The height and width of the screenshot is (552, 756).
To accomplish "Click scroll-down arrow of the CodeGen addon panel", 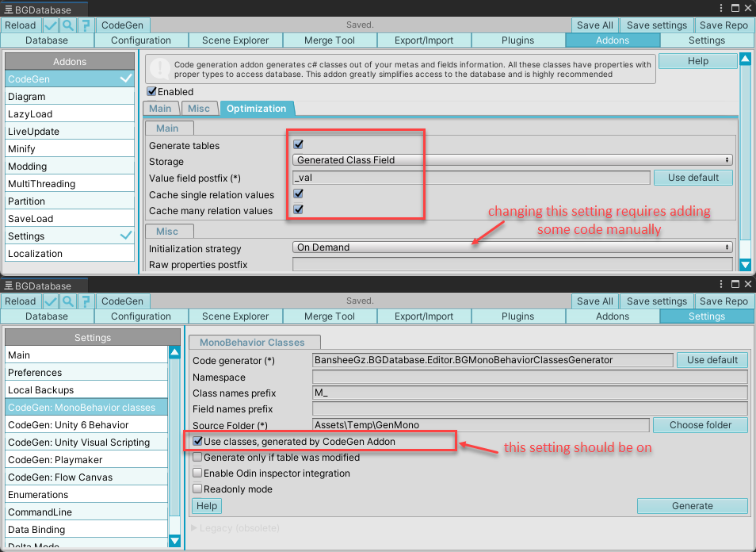I will click(x=746, y=264).
